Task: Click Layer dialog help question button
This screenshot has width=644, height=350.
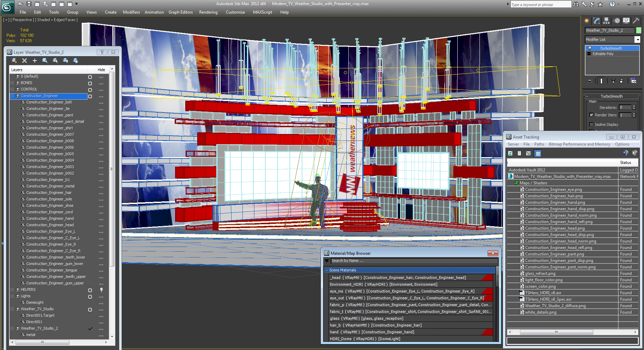Action: tap(101, 52)
